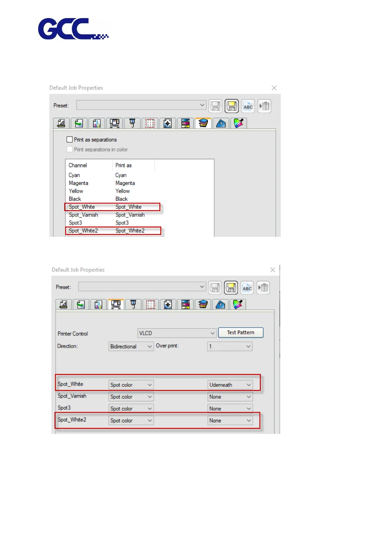The width and height of the screenshot is (392, 554).
Task: Click delete preset trash icon in Printer Control dialog
Action: pos(263,288)
